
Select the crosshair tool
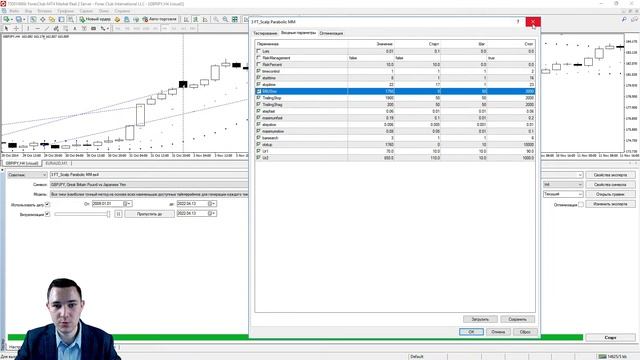(16, 29)
